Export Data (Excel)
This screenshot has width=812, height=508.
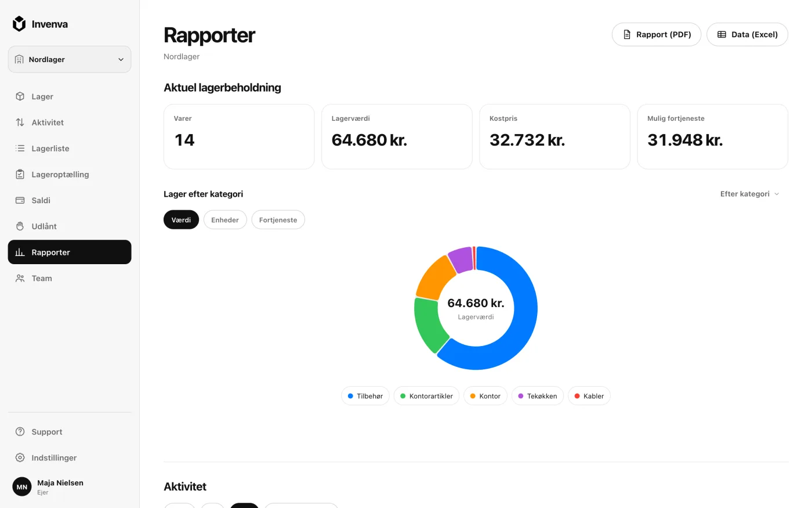(747, 35)
